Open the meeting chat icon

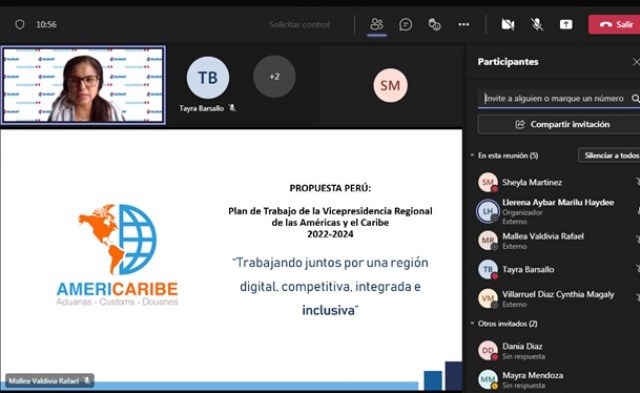click(405, 24)
